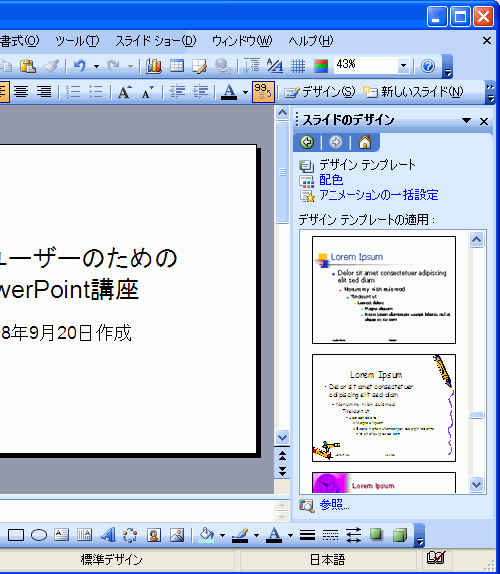500x574 pixels.
Task: Toggle the Show Formatting icon
Action: [275, 66]
